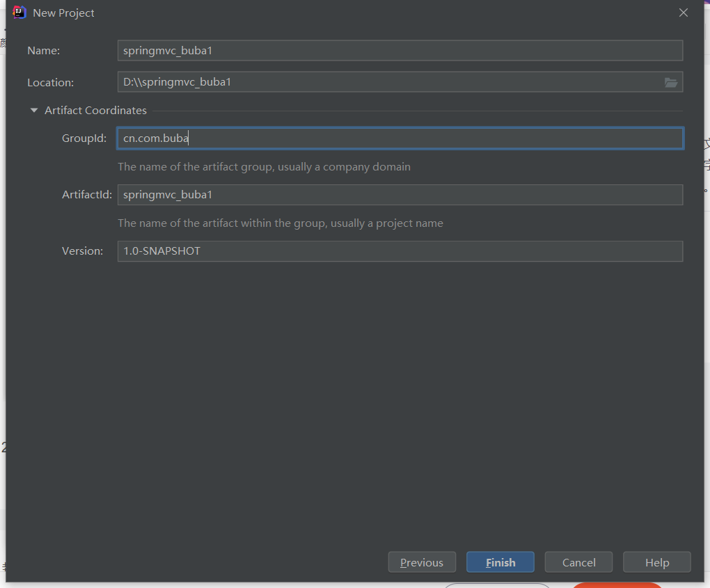Click the IntelliJ IDEA logo in the title bar
710x588 pixels.
(x=18, y=12)
